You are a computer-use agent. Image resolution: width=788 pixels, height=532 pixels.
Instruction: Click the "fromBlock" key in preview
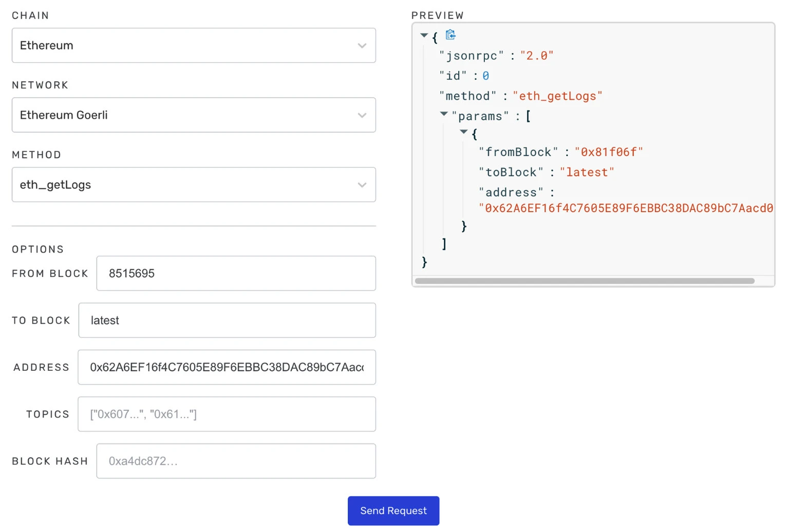[518, 152]
